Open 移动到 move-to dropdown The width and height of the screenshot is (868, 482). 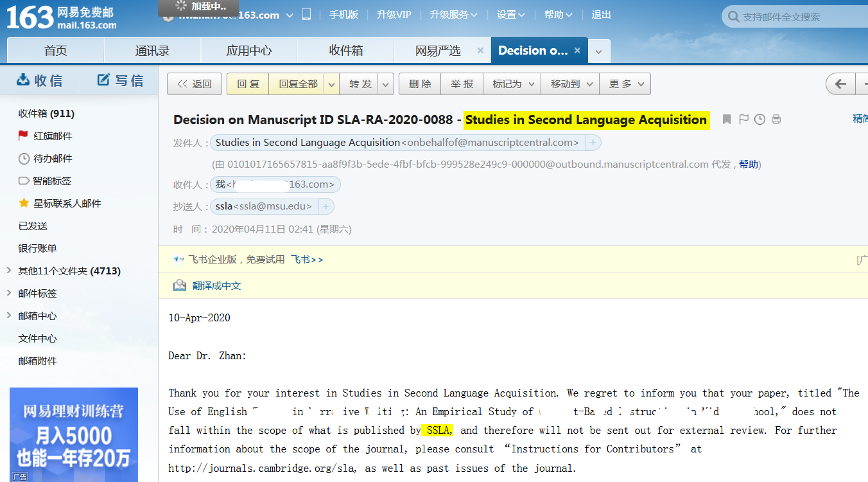pos(570,84)
